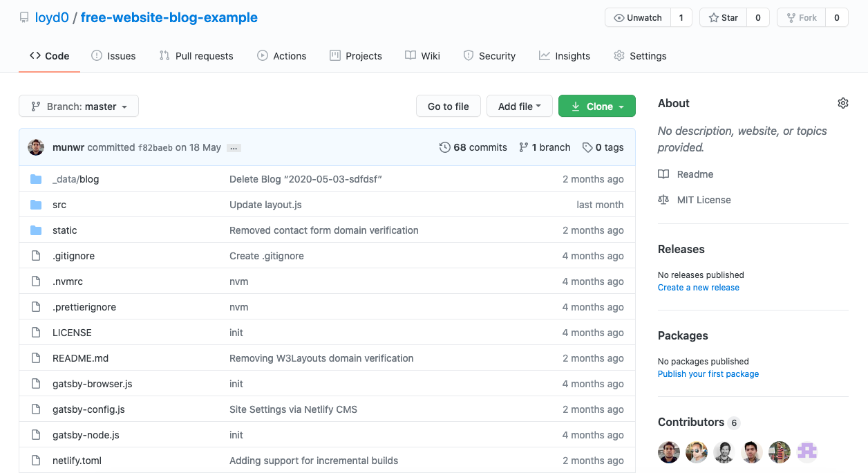Click the gatsby-browser.js file icon
The height and width of the screenshot is (473, 868).
(36, 384)
